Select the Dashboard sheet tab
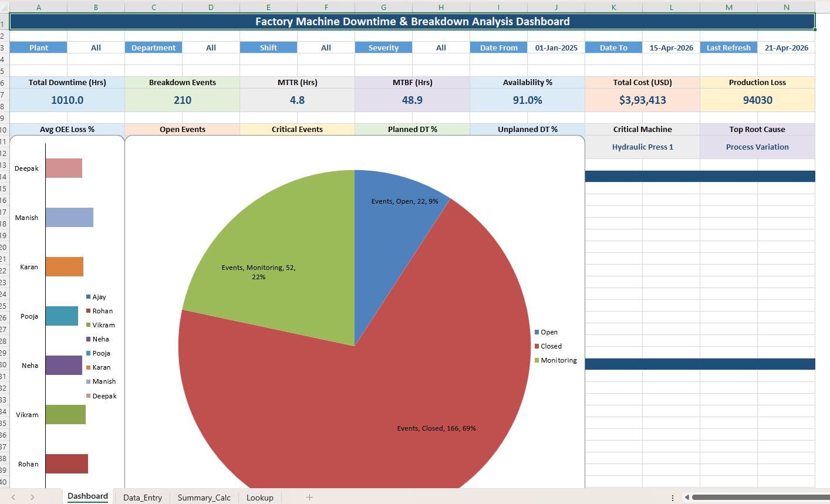830x504 pixels. point(87,496)
